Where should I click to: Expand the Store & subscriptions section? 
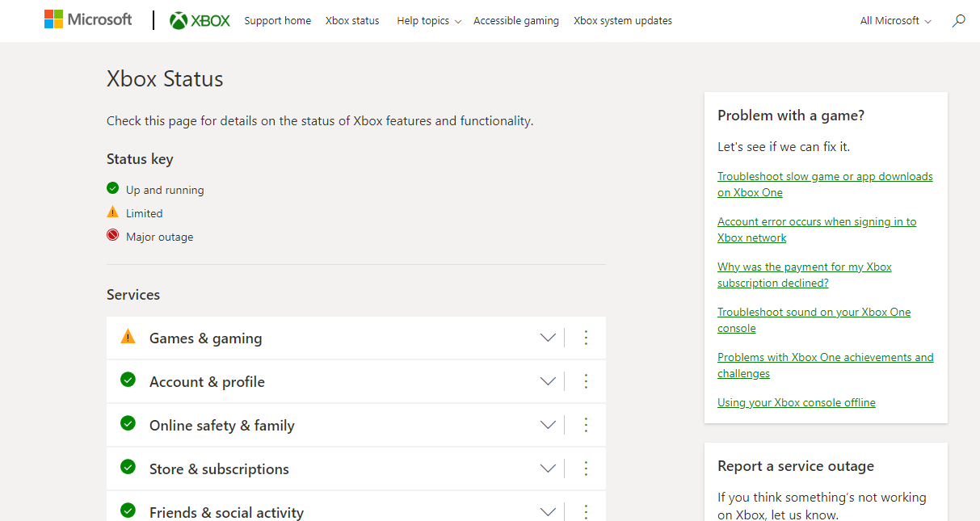[548, 469]
